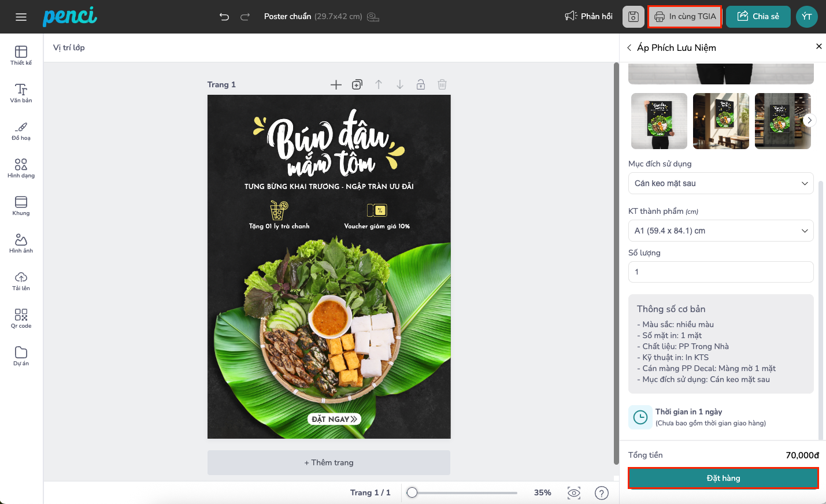This screenshot has height=504, width=826.
Task: Open the Qr code tool
Action: point(21,318)
